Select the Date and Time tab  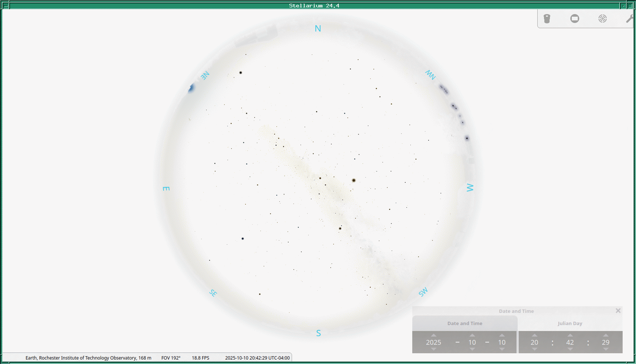pos(465,323)
